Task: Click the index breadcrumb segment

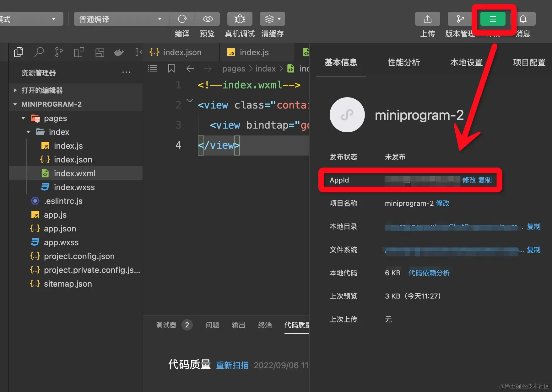Action: coord(266,69)
